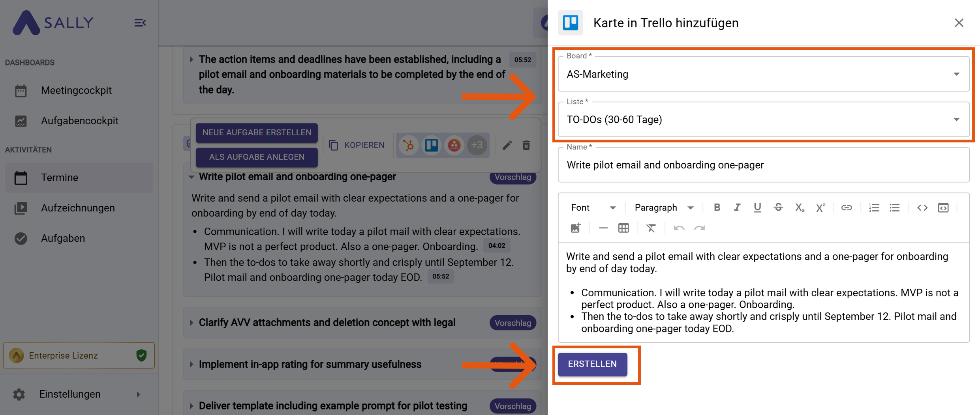This screenshot has width=980, height=415.
Task: Toggle italic formatting
Action: click(737, 207)
